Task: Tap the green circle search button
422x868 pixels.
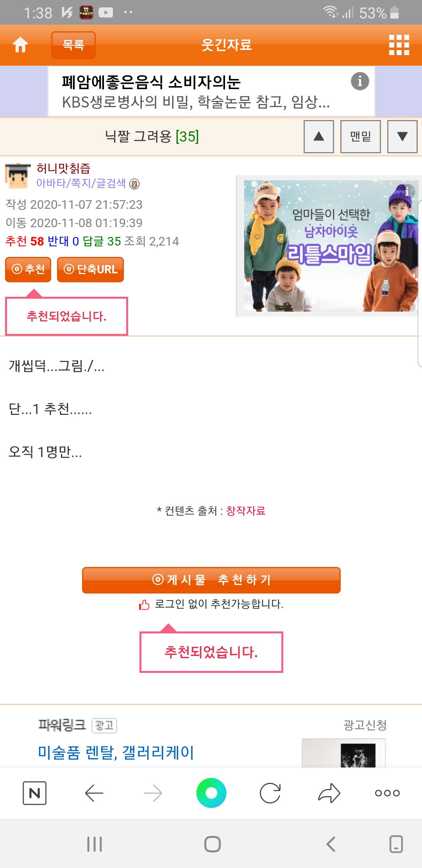Action: point(211,793)
